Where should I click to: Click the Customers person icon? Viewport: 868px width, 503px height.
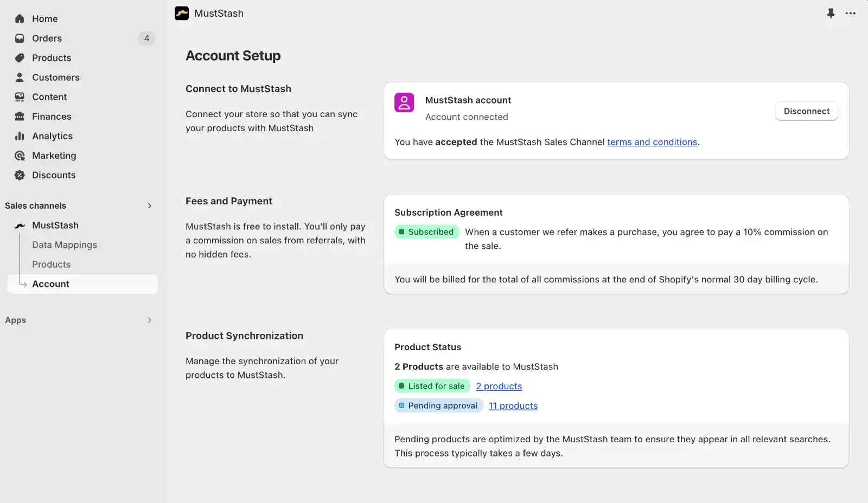(x=20, y=78)
